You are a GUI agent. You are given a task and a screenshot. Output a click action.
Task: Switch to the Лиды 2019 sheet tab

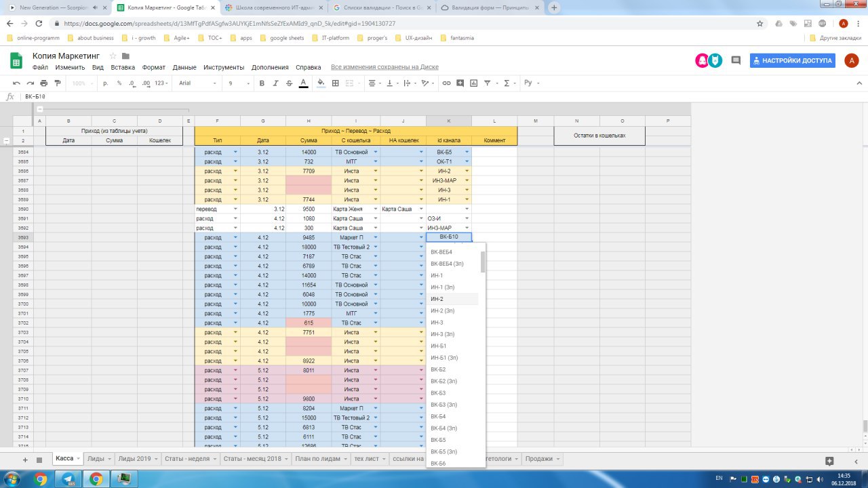point(138,459)
